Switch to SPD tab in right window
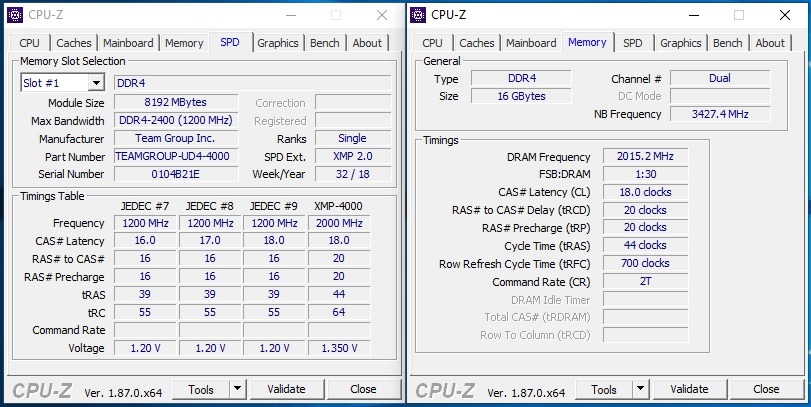The height and width of the screenshot is (407, 811). tap(633, 43)
